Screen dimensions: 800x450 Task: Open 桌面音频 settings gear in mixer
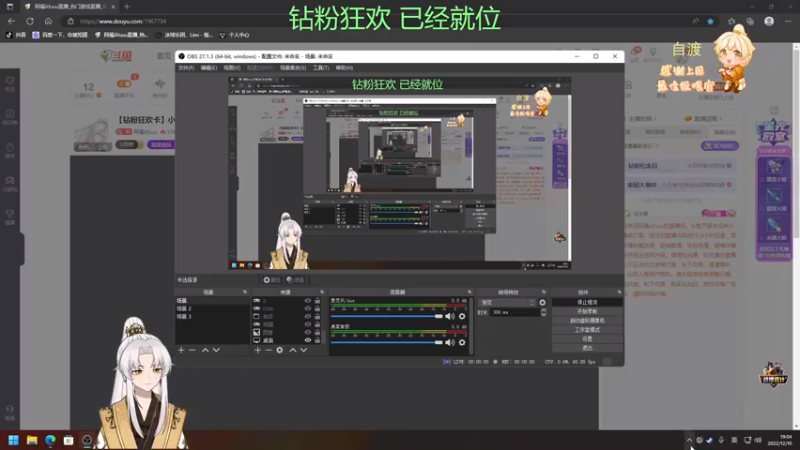click(x=462, y=342)
